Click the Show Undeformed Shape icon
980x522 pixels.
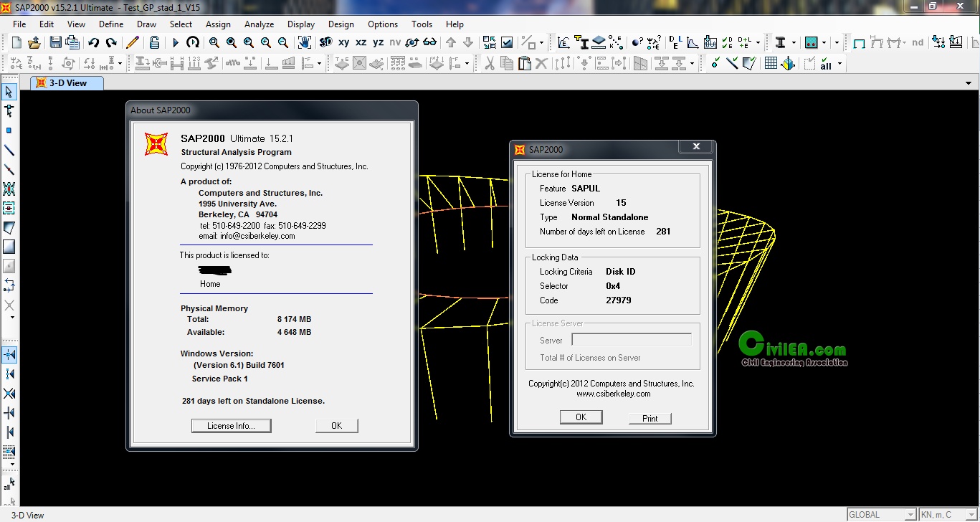[859, 43]
